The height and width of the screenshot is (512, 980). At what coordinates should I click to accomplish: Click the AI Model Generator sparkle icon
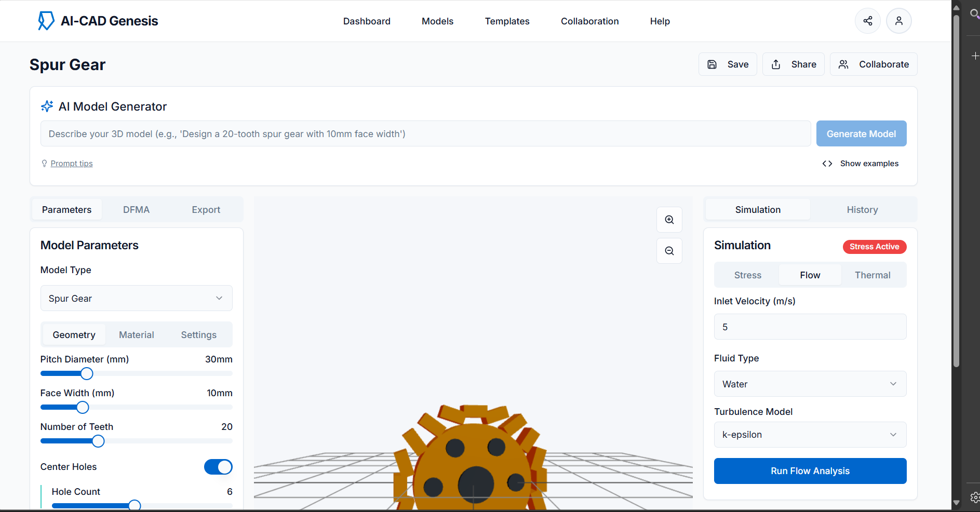(x=47, y=106)
